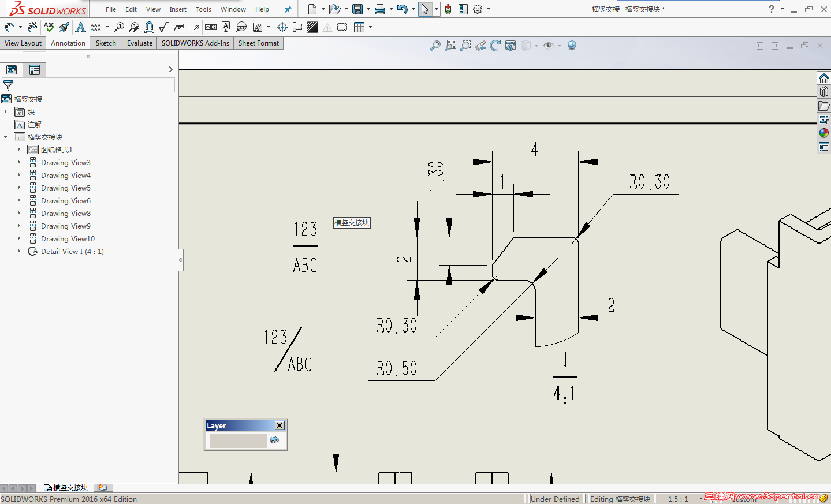831x504 pixels.
Task: Select the Smart Dimension tool
Action: [9, 27]
